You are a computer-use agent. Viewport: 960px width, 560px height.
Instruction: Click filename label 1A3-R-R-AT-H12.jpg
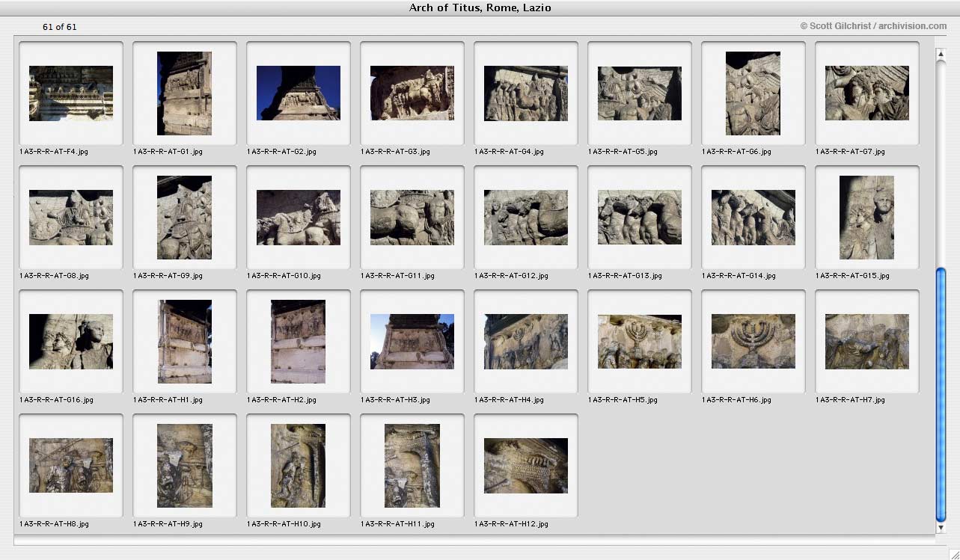click(511, 524)
